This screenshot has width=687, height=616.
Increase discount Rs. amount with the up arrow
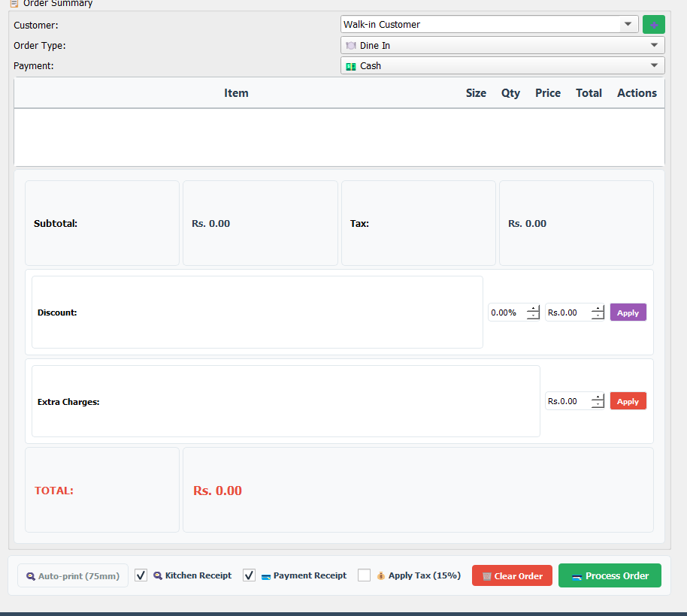click(598, 309)
